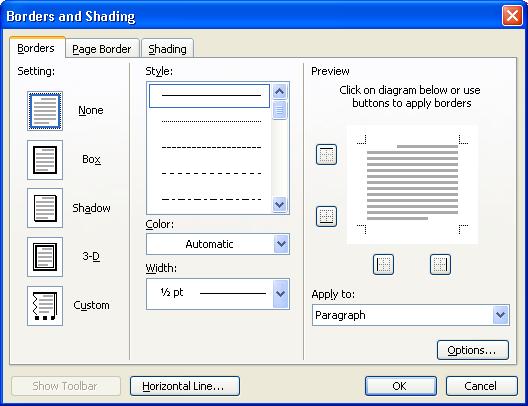Select the dotted line style in Style list

tap(211, 121)
